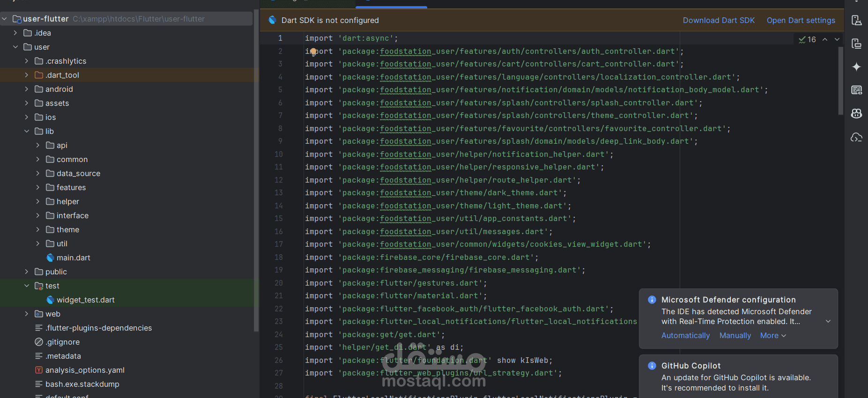This screenshot has width=868, height=398.
Task: Click the Dart file icon beside main.dart
Action: (50, 258)
